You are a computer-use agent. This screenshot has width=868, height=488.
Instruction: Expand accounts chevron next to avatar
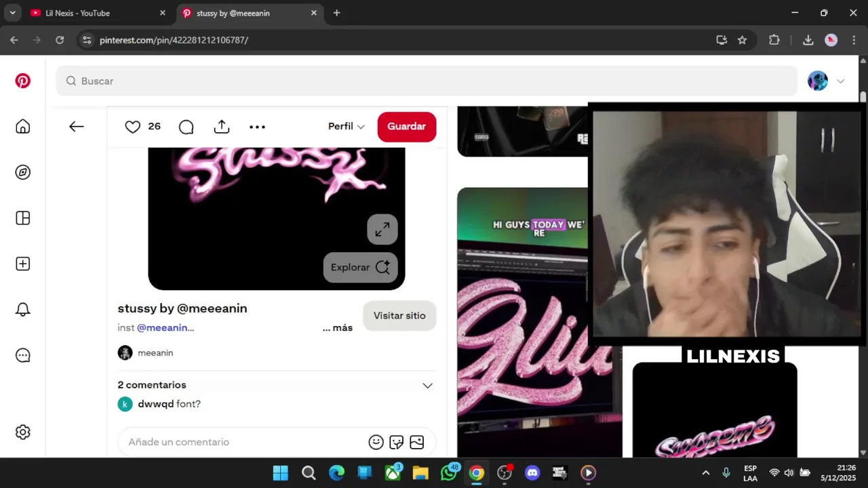tap(841, 81)
